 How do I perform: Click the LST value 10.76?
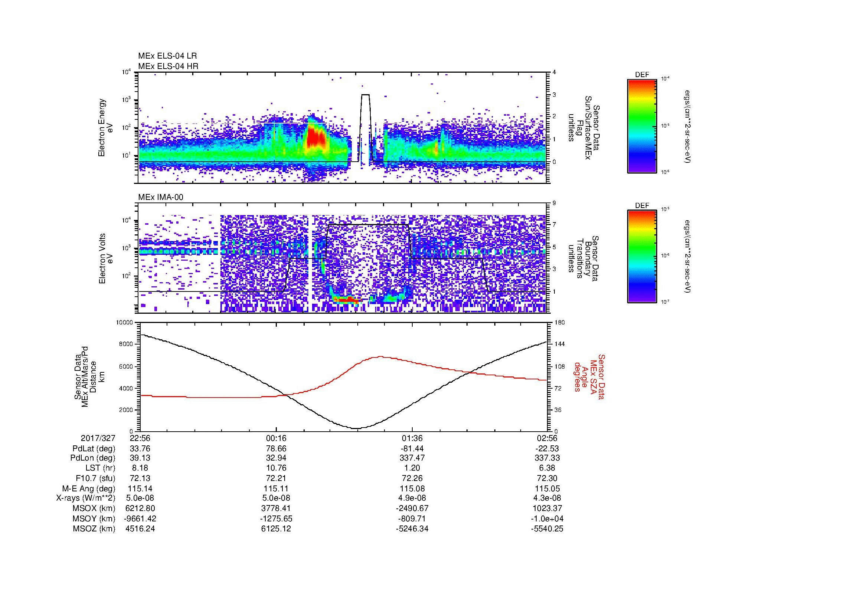(x=276, y=468)
